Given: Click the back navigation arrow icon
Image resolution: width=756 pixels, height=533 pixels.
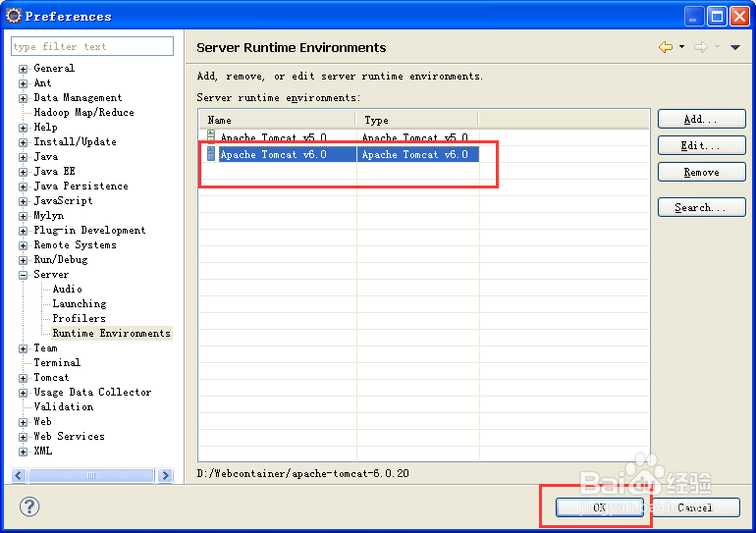Looking at the screenshot, I should (666, 47).
